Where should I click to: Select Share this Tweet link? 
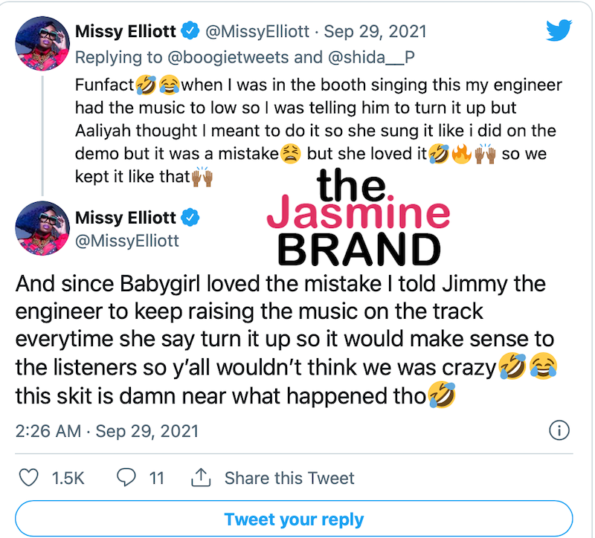(x=289, y=478)
